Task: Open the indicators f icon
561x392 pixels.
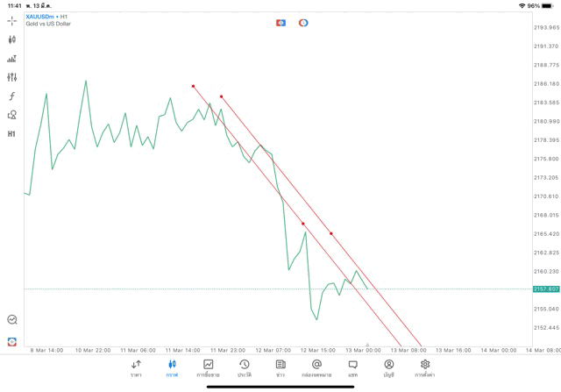Action: 11,96
